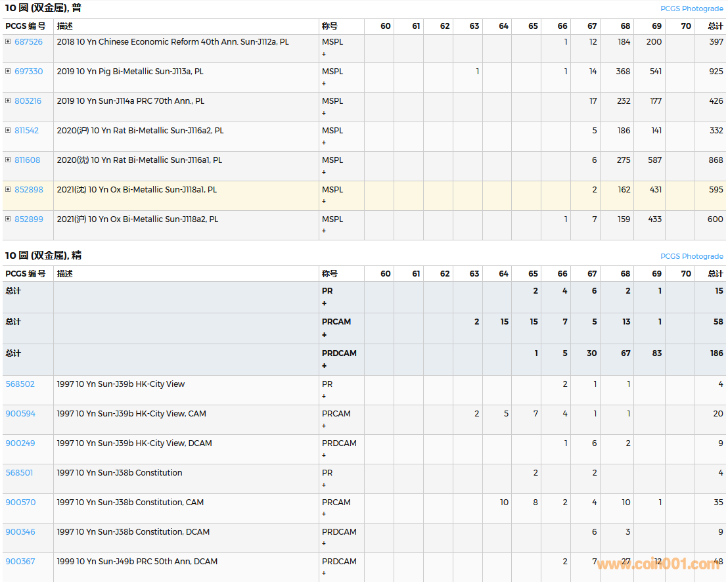Viewport: 728px width, 582px height.
Task: Open the top PCGS Photograde link
Action: 691,9
